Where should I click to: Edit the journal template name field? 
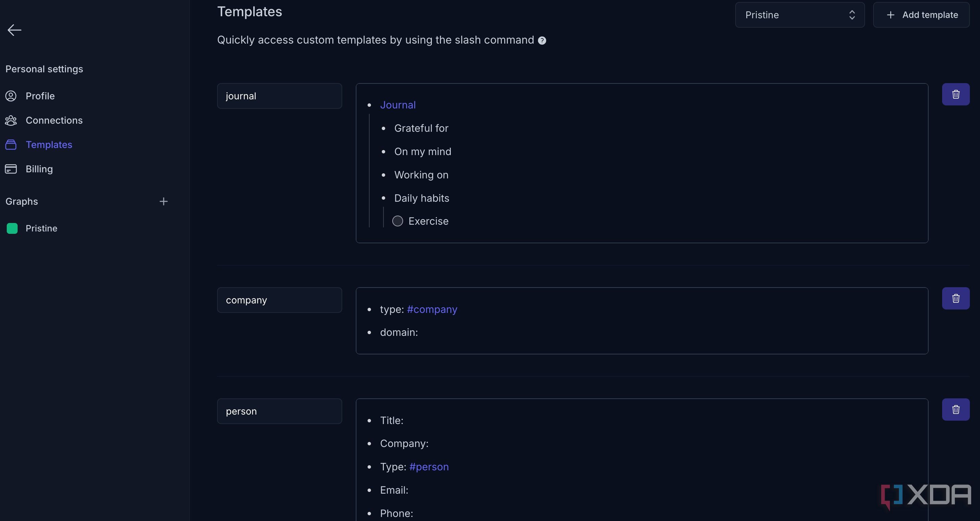pyautogui.click(x=279, y=96)
